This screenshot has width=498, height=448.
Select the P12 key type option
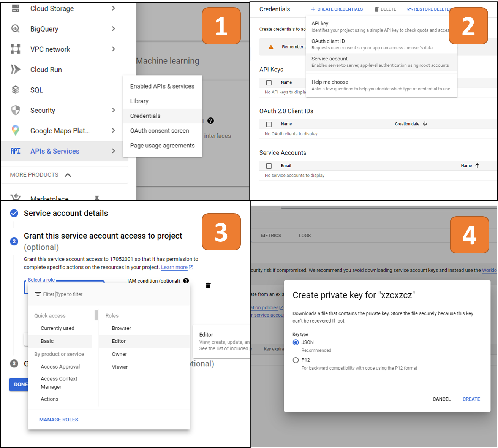click(296, 360)
